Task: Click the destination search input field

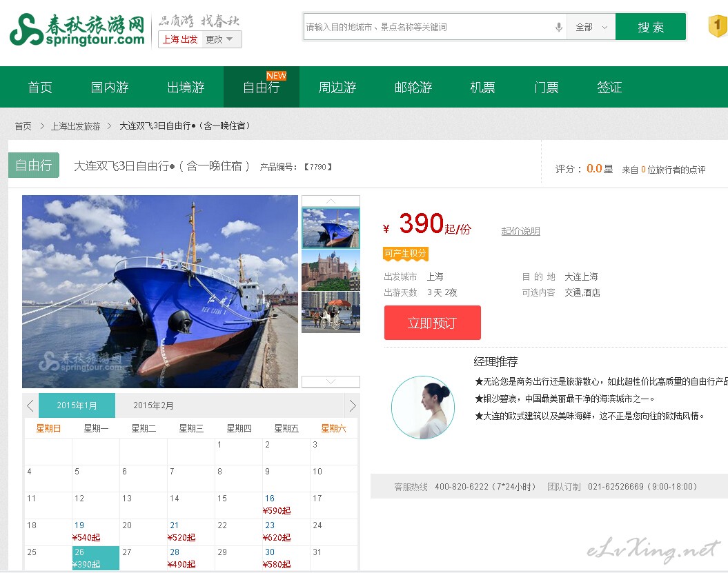Action: (428, 28)
